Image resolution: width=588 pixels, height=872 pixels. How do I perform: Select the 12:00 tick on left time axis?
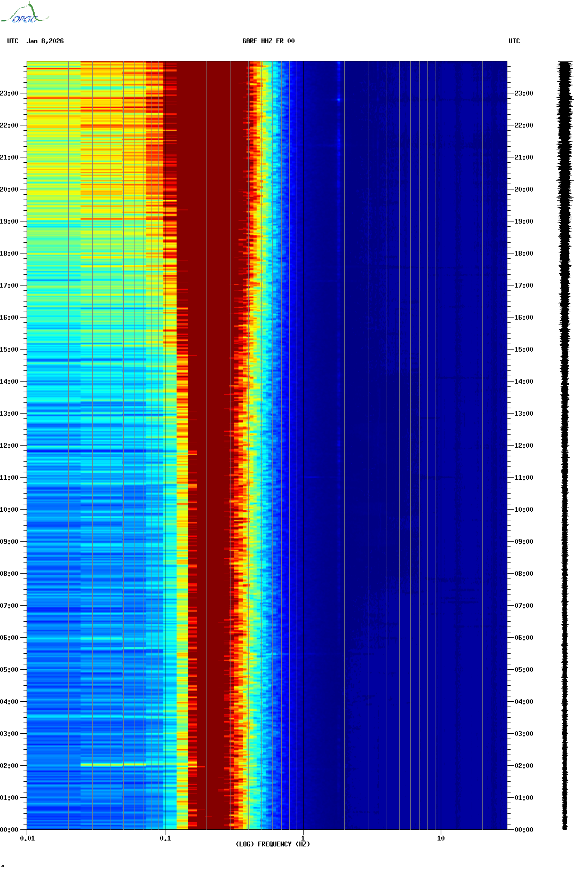[x=10, y=446]
